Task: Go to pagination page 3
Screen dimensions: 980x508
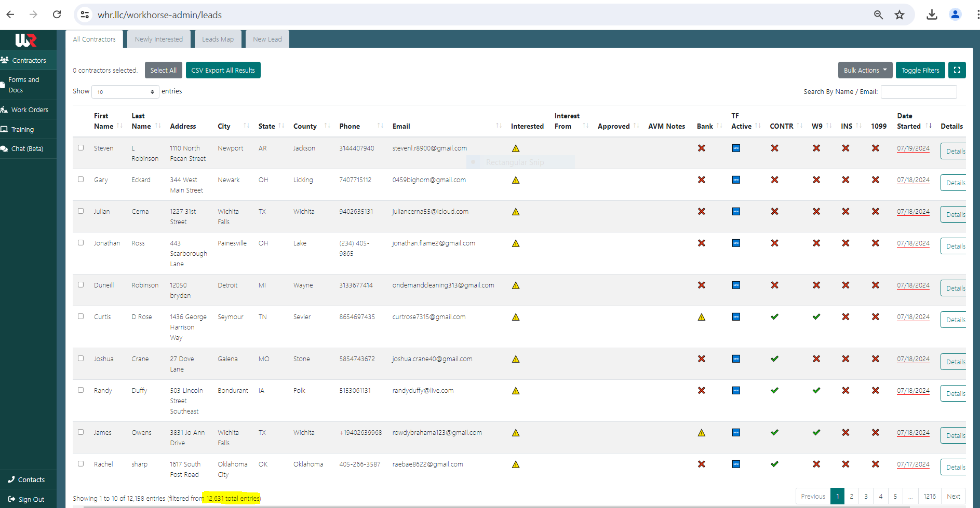Action: click(866, 496)
